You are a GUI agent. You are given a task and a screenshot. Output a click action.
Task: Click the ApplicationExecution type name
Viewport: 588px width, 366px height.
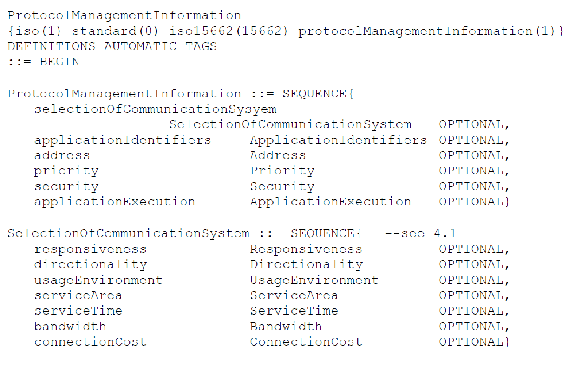point(330,202)
